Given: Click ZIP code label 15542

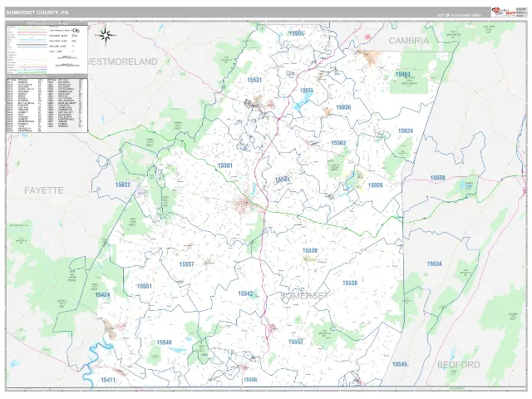Looking at the screenshot, I should [x=245, y=293].
